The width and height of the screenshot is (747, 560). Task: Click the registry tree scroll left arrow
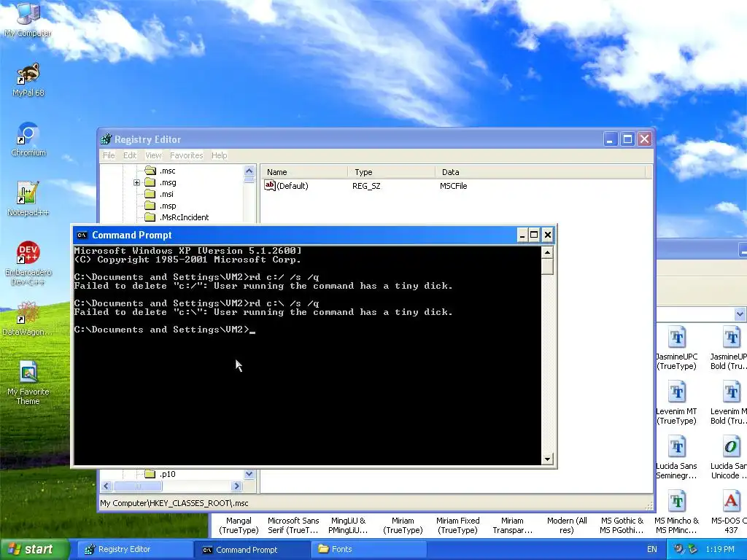[x=107, y=486]
